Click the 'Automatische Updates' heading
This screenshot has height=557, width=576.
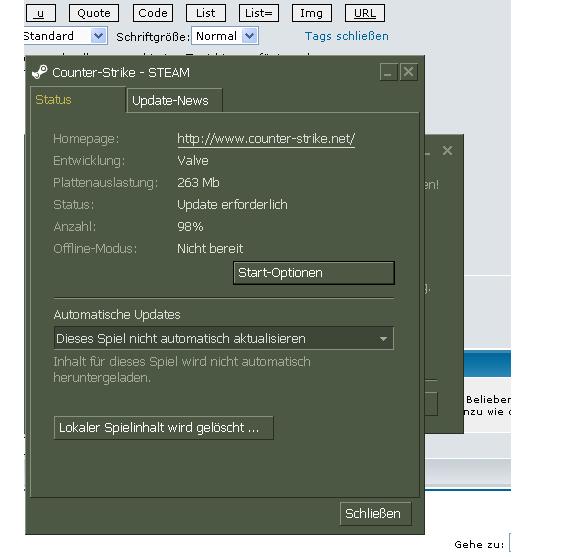point(117,315)
